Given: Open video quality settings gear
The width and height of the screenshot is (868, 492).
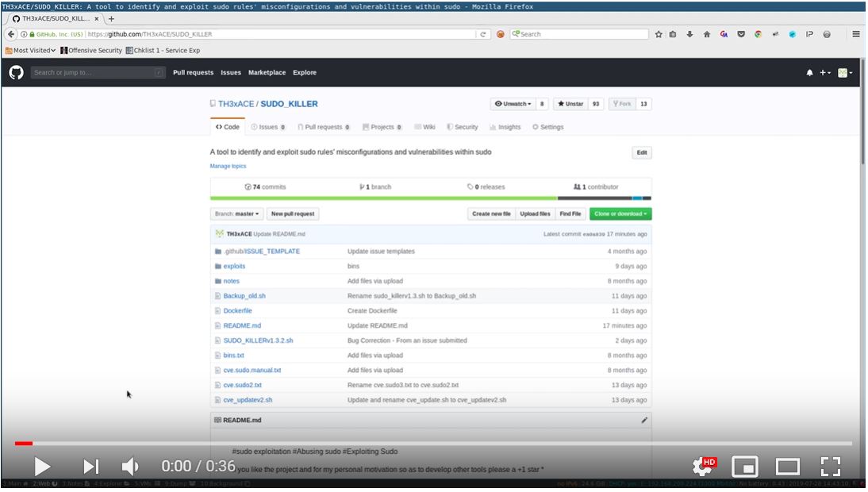Looking at the screenshot, I should [703, 467].
